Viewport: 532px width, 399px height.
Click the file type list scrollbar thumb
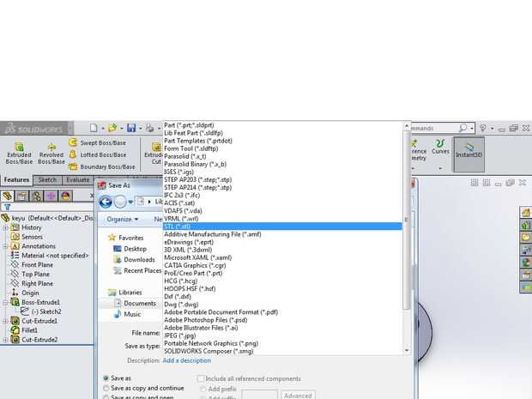tap(407, 220)
